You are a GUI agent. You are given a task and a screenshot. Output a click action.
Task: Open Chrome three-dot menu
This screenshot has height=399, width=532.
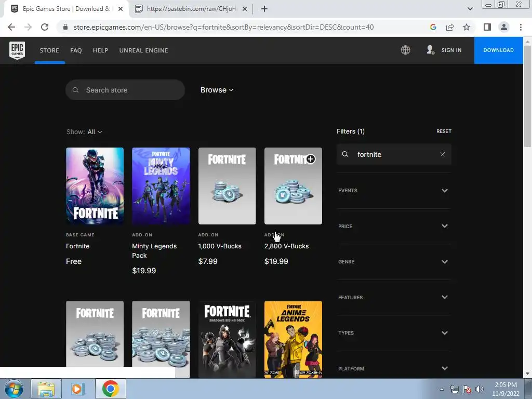(x=521, y=27)
